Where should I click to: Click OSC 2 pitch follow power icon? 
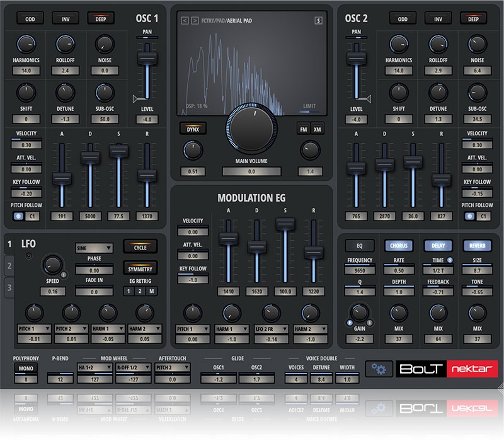[x=470, y=216]
